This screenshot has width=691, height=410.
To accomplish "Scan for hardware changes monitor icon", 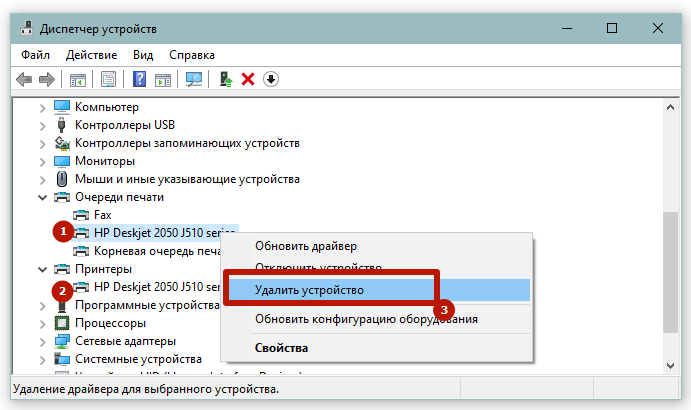I will pyautogui.click(x=193, y=79).
